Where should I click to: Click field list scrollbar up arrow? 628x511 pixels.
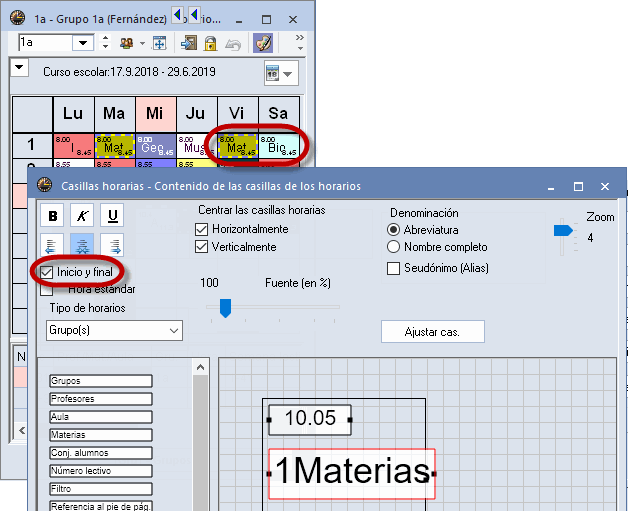click(201, 367)
